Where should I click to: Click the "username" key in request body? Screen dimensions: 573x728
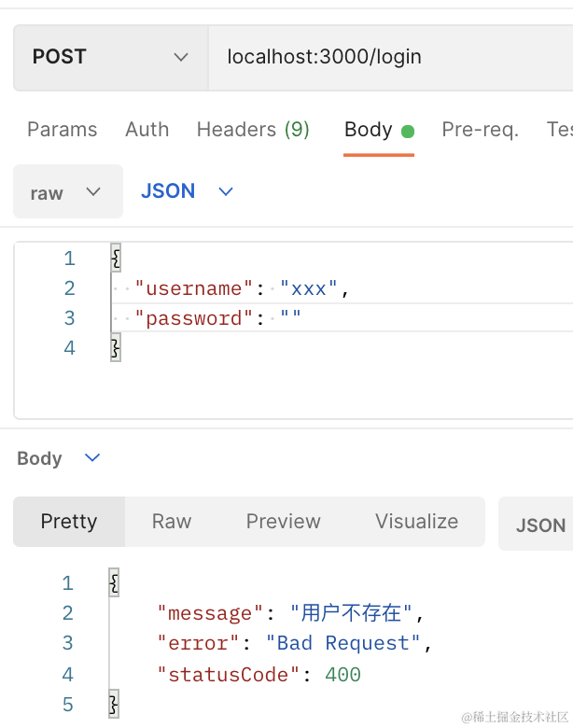click(193, 288)
